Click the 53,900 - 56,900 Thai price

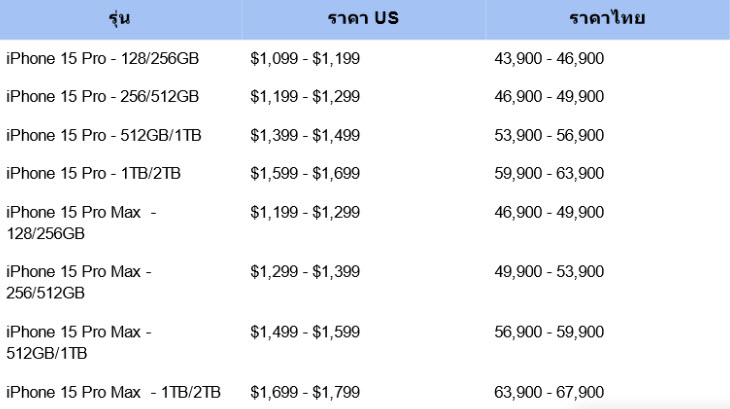(x=549, y=135)
